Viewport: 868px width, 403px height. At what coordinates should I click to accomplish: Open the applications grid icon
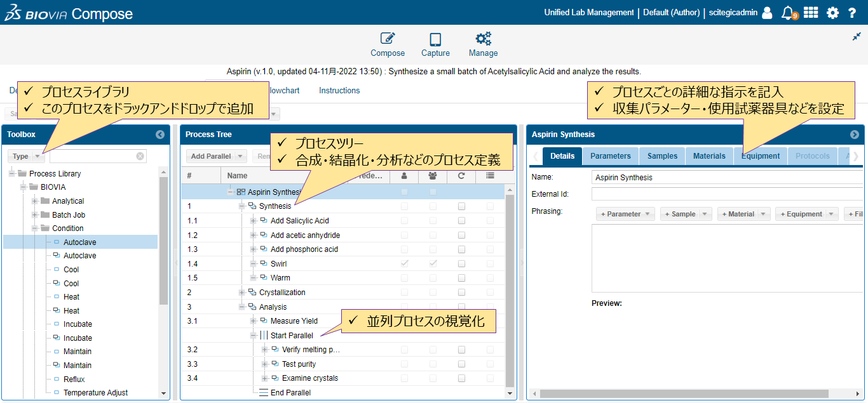pos(811,13)
